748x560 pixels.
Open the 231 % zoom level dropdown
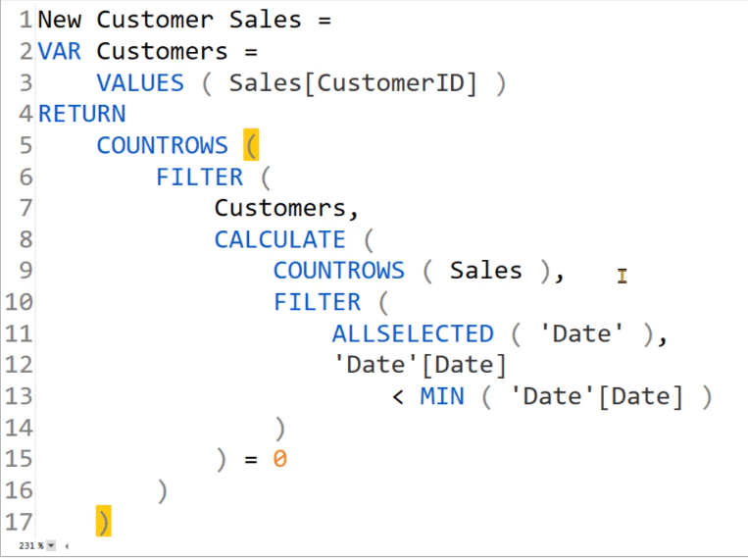[x=51, y=545]
